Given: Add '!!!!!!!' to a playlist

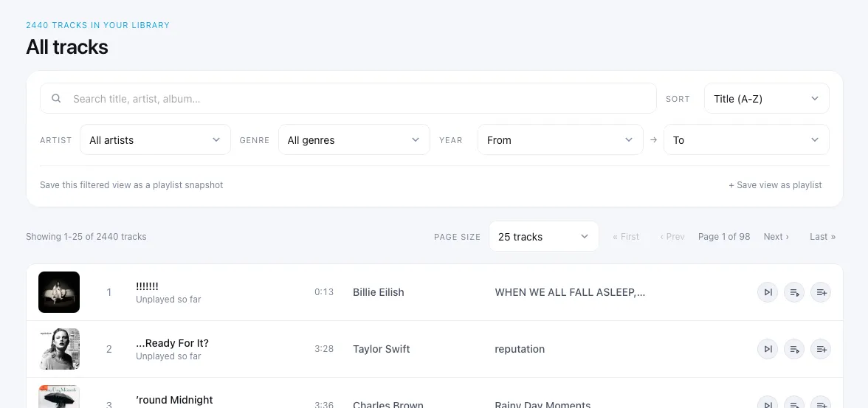Looking at the screenshot, I should tap(821, 292).
